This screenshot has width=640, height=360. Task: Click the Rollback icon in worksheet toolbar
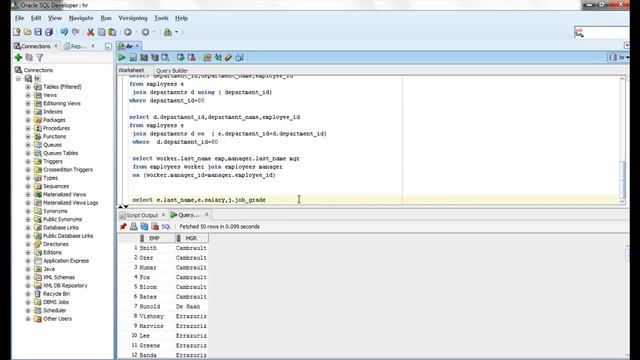pyautogui.click(x=191, y=58)
